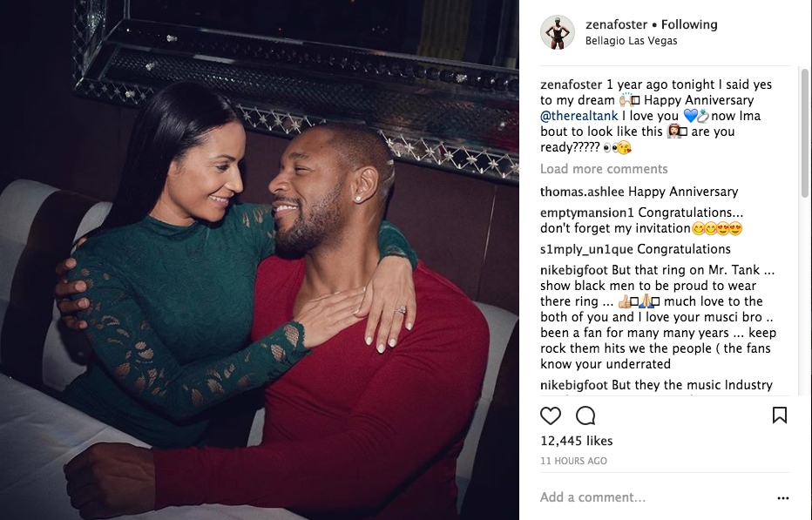812x520 pixels.
Task: Open the @therealtank mention link
Action: (579, 116)
